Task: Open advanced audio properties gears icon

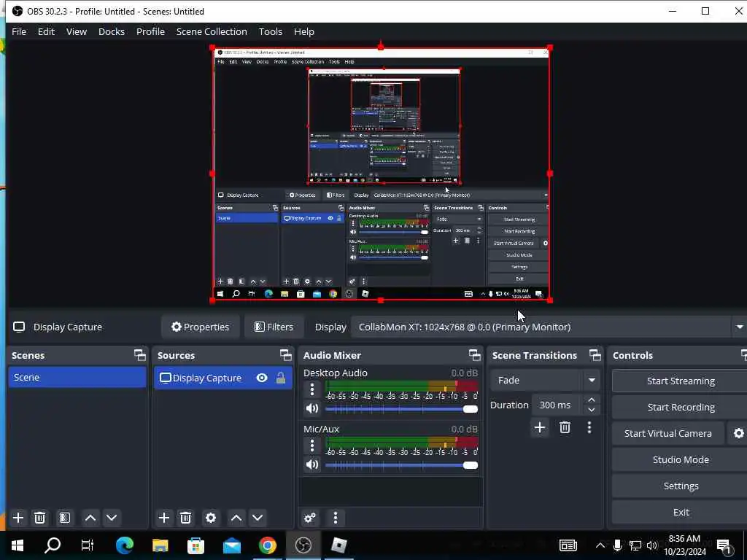Action: pyautogui.click(x=310, y=518)
